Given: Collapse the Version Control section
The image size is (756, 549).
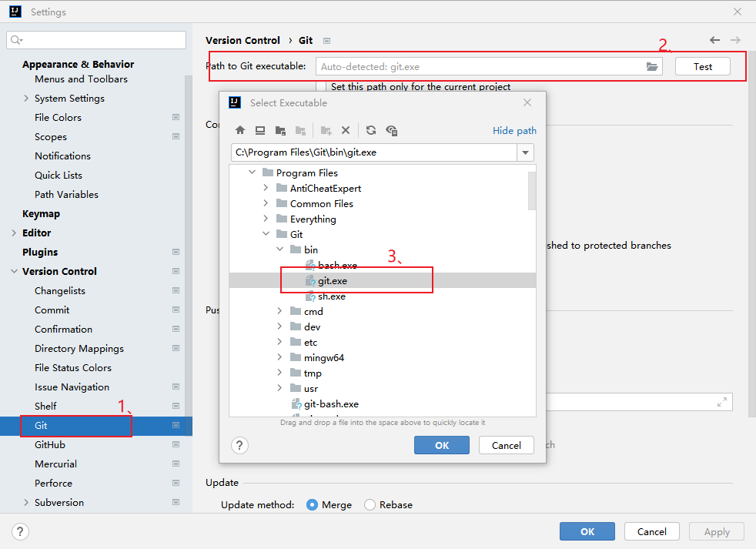Looking at the screenshot, I should point(14,271).
